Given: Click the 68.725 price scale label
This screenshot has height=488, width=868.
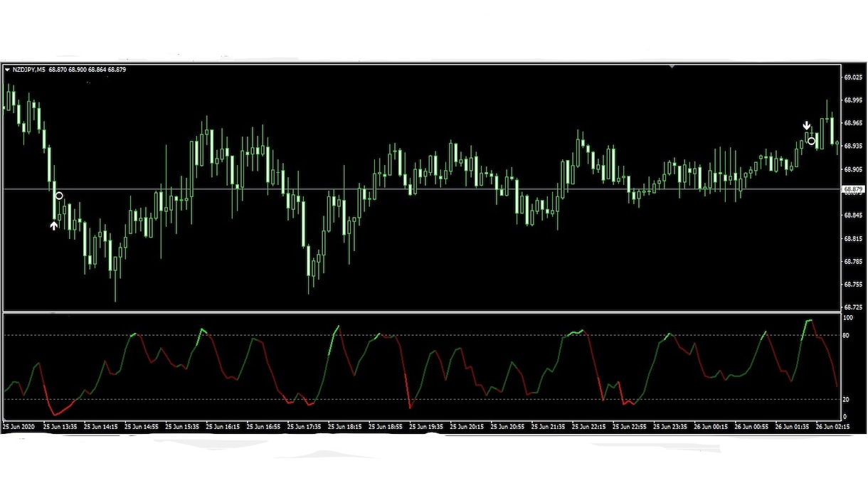Looking at the screenshot, I should tap(852, 307).
